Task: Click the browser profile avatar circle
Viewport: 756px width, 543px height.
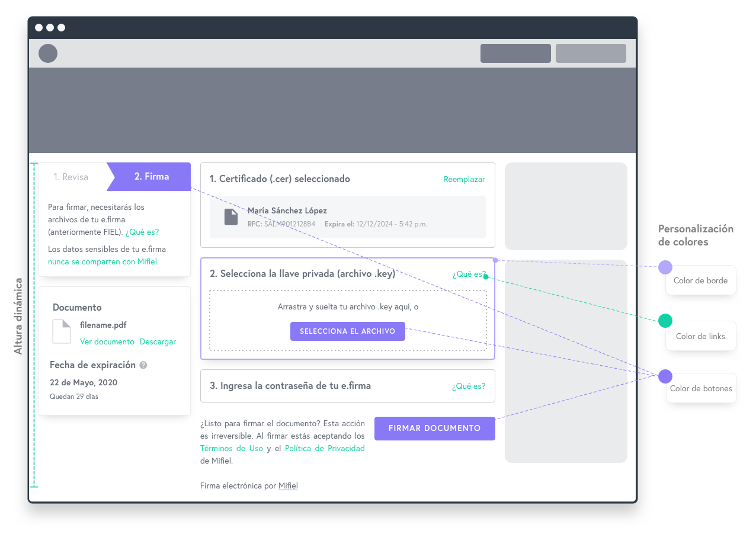Action: coord(48,53)
